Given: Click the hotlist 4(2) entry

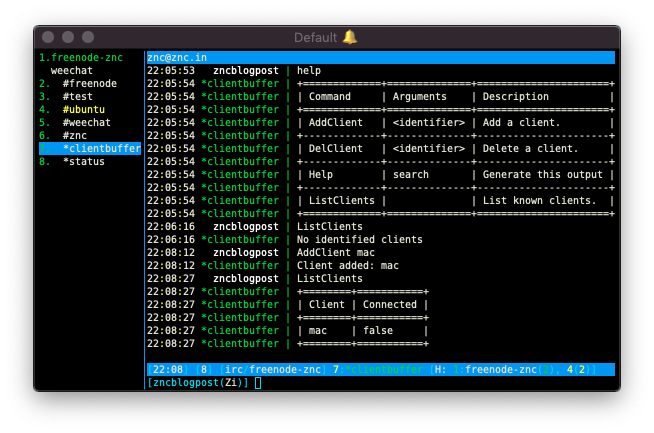Looking at the screenshot, I should tap(578, 370).
